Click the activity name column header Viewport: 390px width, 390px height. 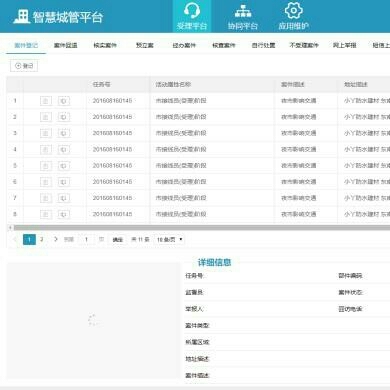pos(173,84)
